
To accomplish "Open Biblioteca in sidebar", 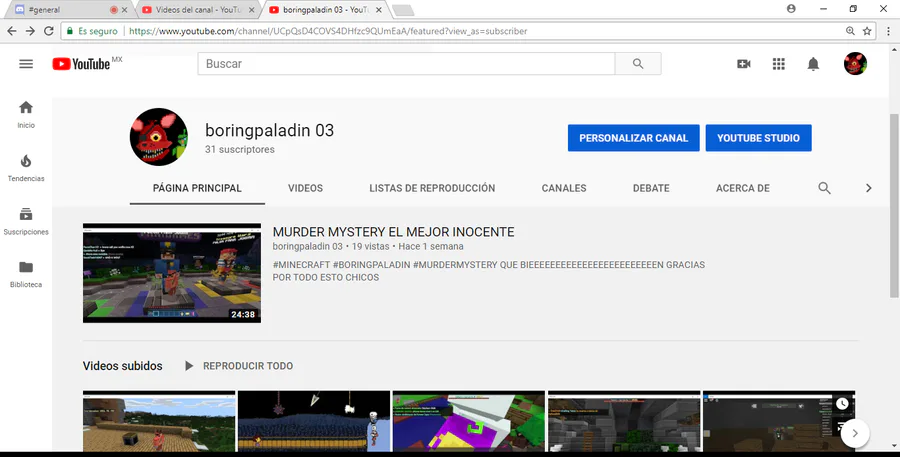I will (26, 274).
